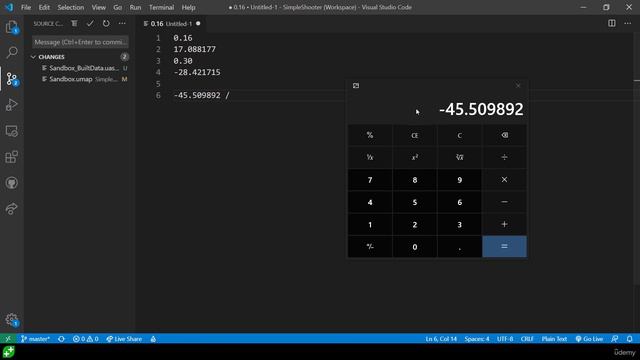This screenshot has width=640, height=360.
Task: Click UTF-8 encoding in status bar
Action: pyautogui.click(x=505, y=339)
